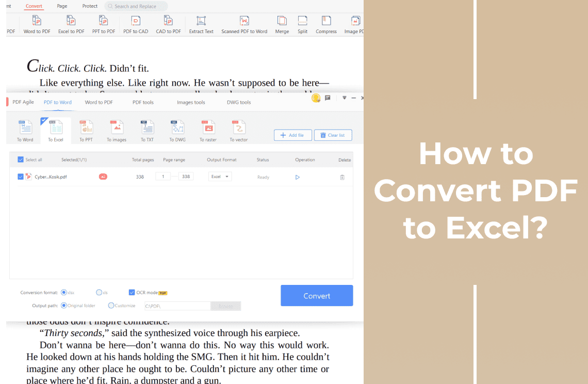Select the Customize output path option
The image size is (588, 384).
tap(110, 305)
